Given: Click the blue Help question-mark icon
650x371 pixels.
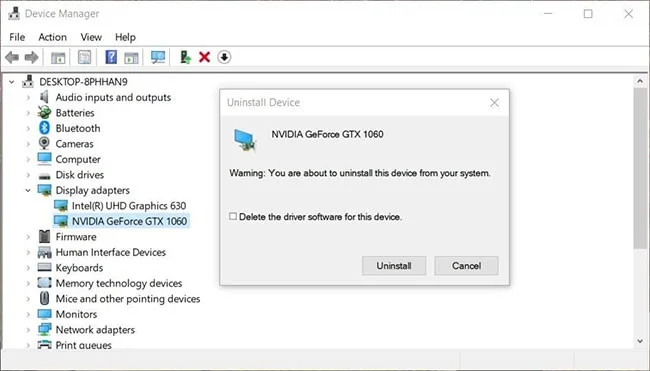Looking at the screenshot, I should 111,57.
